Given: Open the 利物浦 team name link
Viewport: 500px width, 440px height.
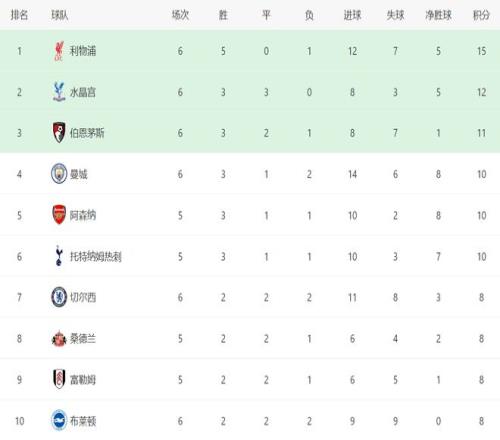Looking at the screenshot, I should [x=83, y=51].
